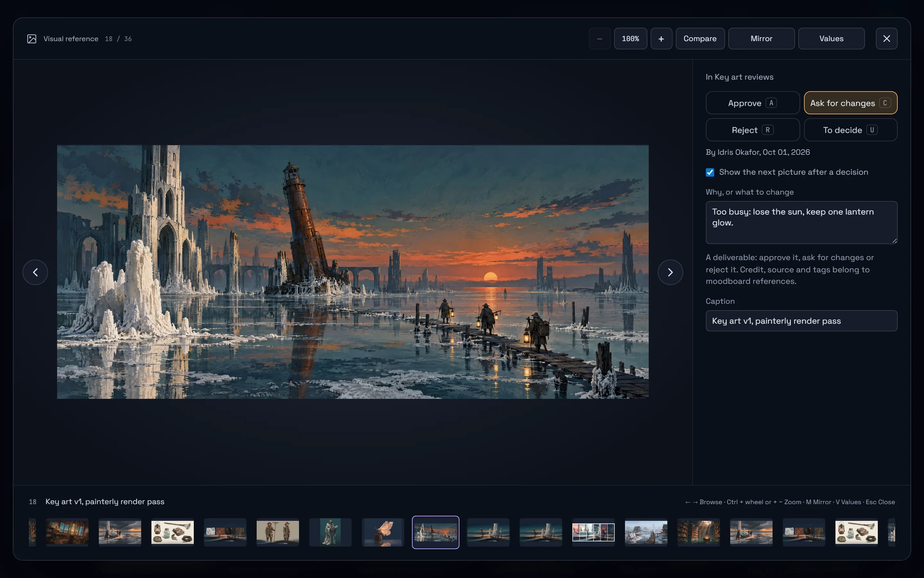Open the snowy village thumbnail

[x=646, y=532]
